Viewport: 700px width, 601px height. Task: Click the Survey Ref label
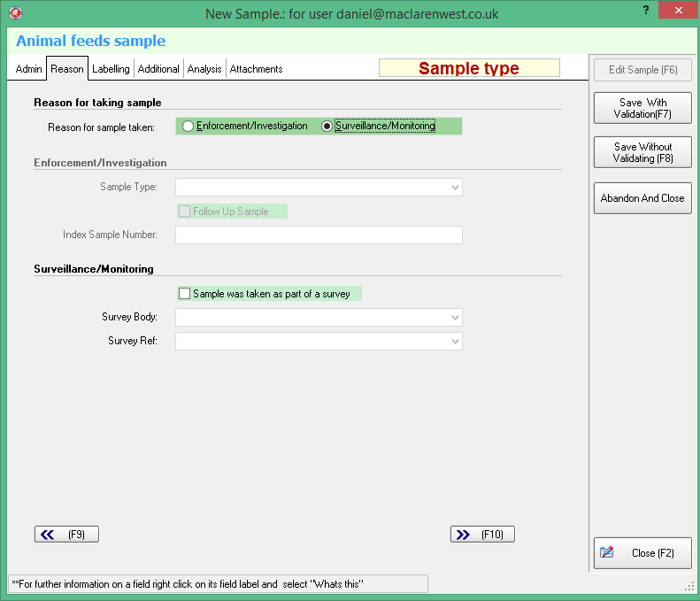[x=133, y=341]
